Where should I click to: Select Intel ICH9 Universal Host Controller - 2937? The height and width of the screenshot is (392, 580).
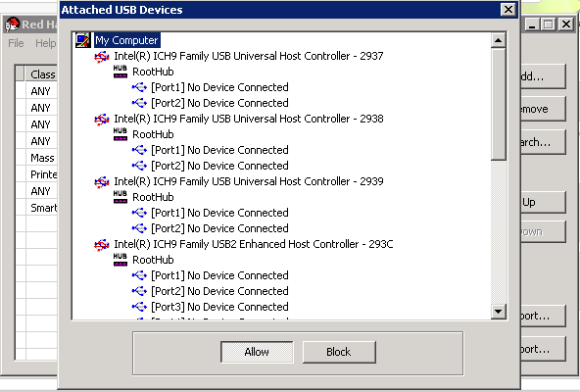(x=249, y=56)
